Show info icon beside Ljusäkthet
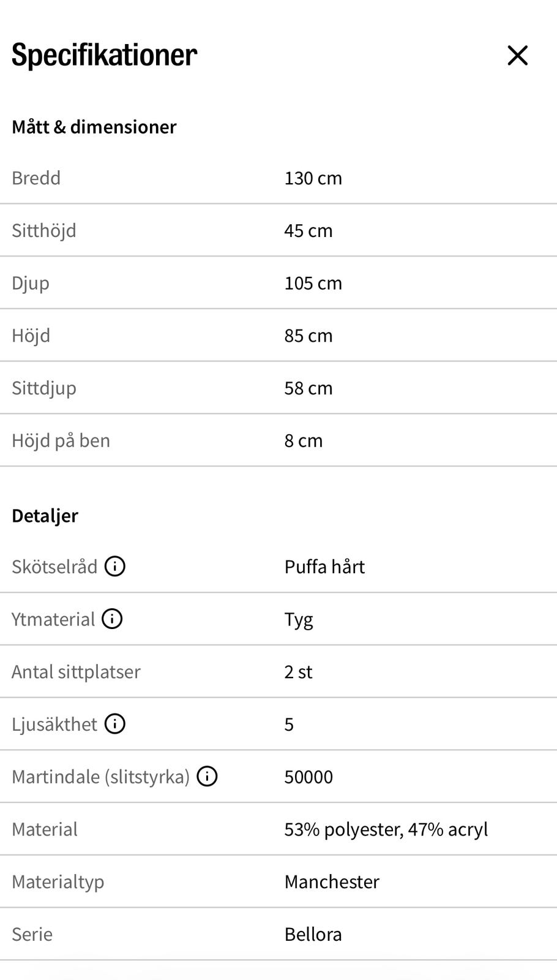 click(x=115, y=724)
